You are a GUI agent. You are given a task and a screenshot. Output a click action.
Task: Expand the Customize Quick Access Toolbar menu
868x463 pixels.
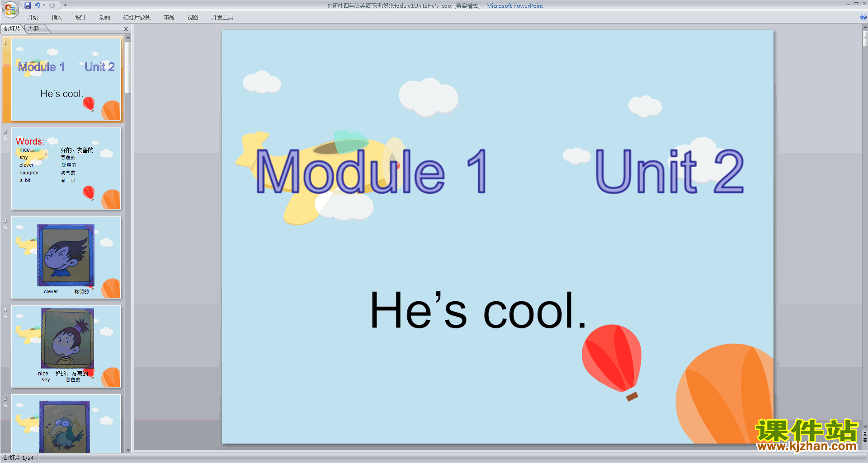[x=65, y=5]
